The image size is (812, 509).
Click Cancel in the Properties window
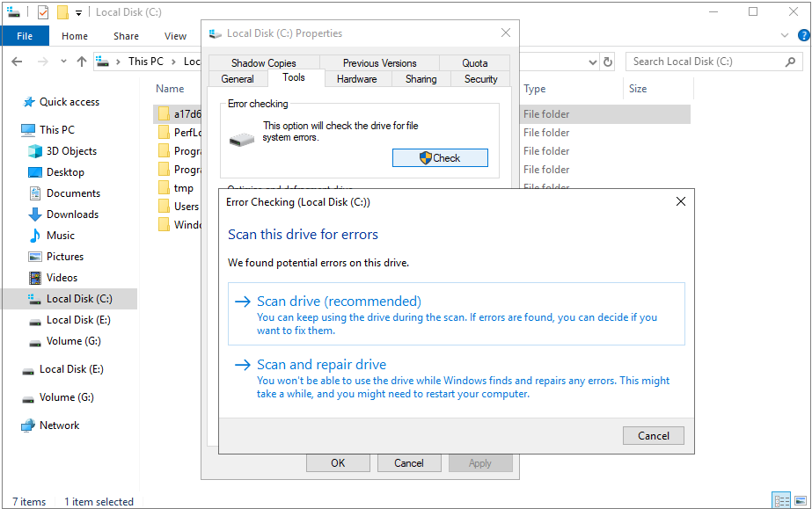click(x=408, y=463)
